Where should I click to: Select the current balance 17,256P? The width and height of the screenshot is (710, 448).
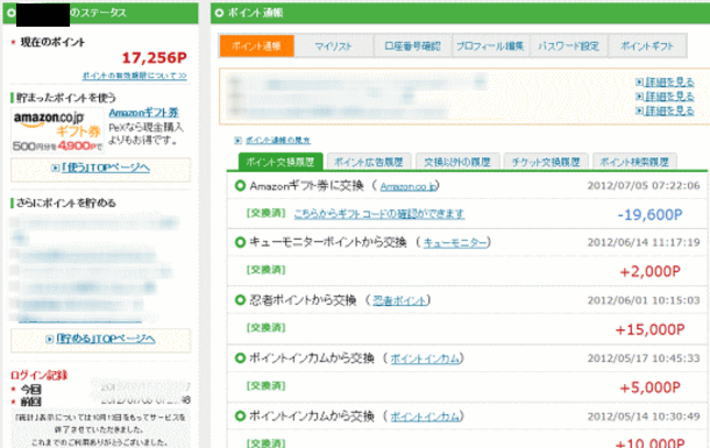pos(154,58)
